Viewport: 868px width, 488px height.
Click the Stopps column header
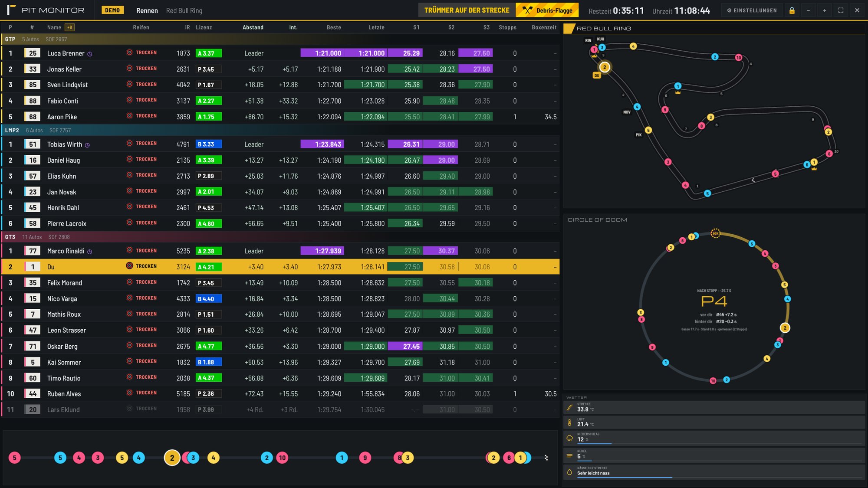point(507,27)
